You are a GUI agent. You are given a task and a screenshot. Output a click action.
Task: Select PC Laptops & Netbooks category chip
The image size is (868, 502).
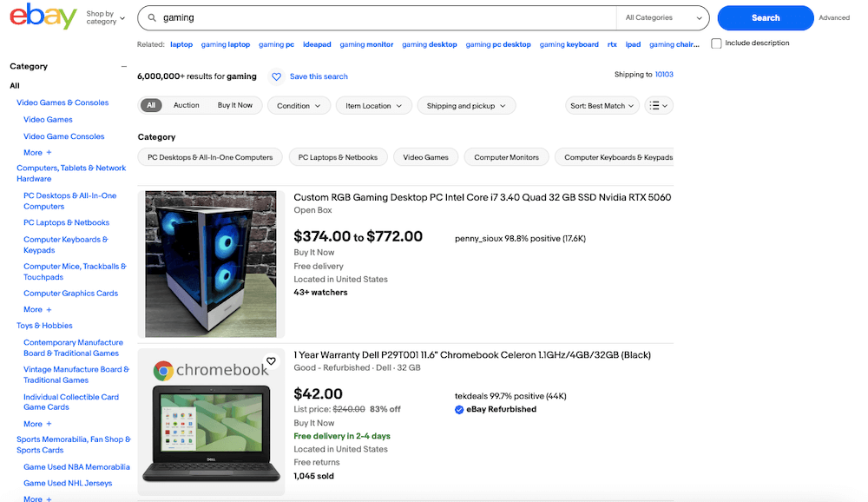click(338, 157)
